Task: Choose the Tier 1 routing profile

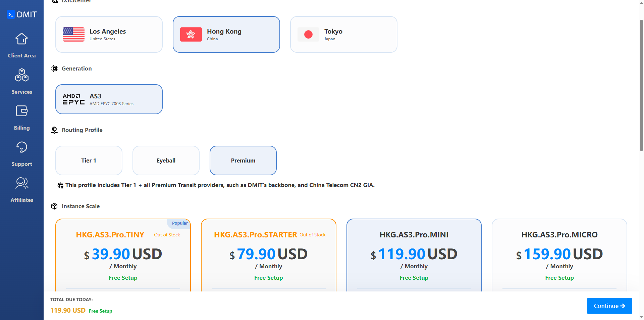Action: click(89, 161)
